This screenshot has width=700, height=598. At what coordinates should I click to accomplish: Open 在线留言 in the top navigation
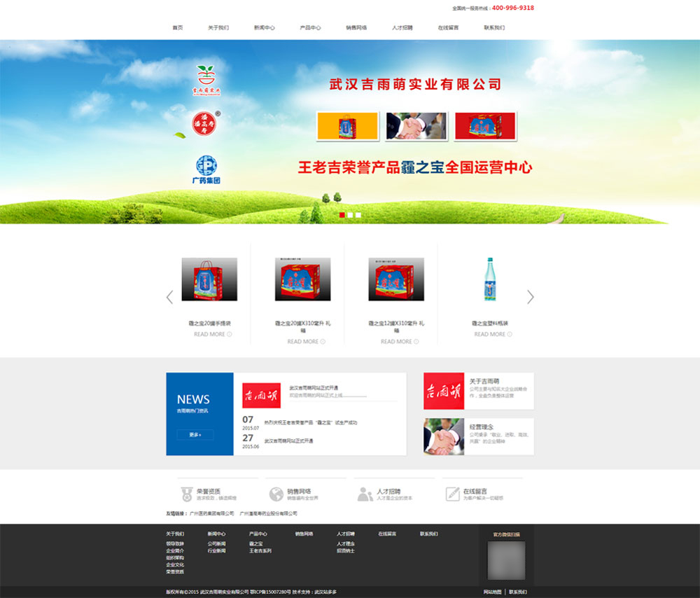(x=448, y=28)
